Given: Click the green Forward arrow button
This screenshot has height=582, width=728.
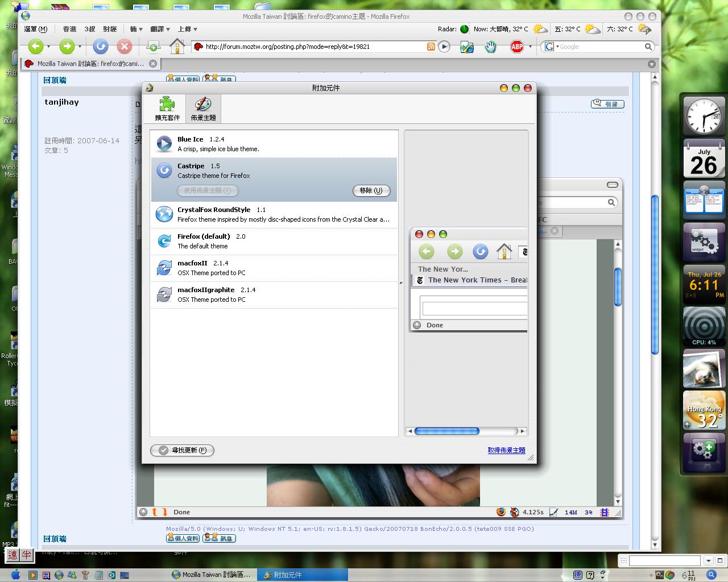Looking at the screenshot, I should click(67, 47).
